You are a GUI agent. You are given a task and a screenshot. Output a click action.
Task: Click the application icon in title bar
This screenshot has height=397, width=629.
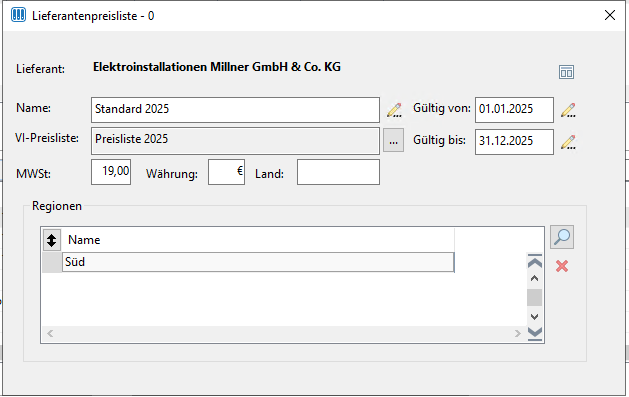[x=18, y=15]
